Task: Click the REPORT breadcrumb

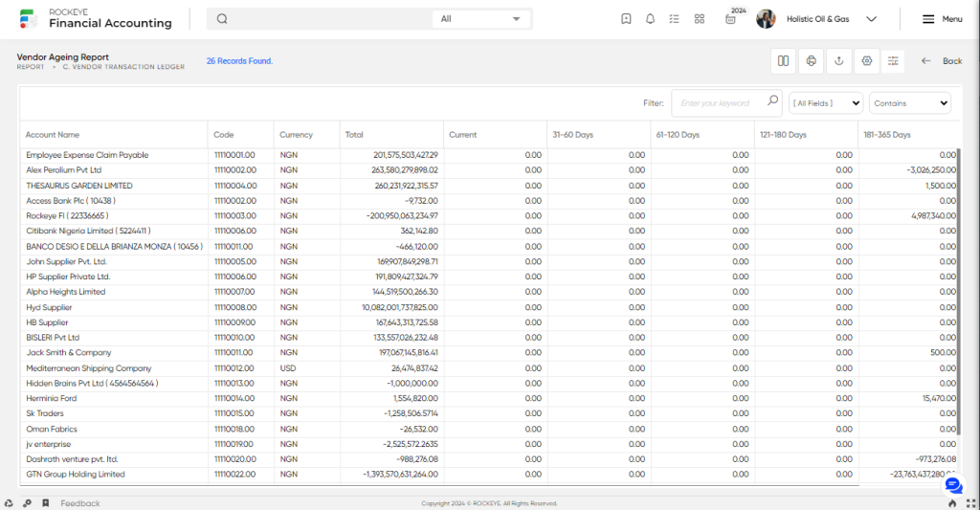Action: 31,67
